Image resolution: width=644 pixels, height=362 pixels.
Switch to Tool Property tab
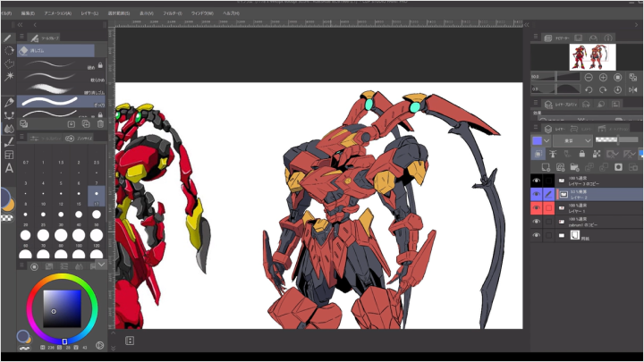click(46, 139)
